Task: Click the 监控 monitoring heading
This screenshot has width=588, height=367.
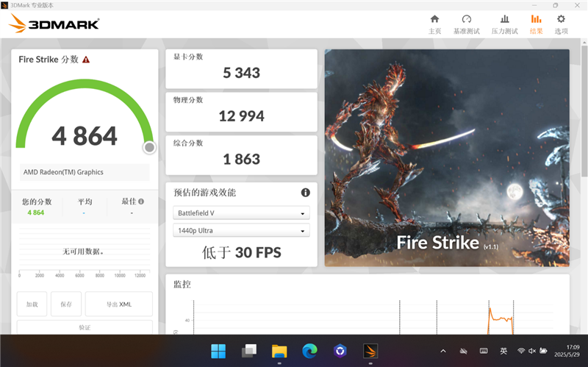Action: click(182, 285)
